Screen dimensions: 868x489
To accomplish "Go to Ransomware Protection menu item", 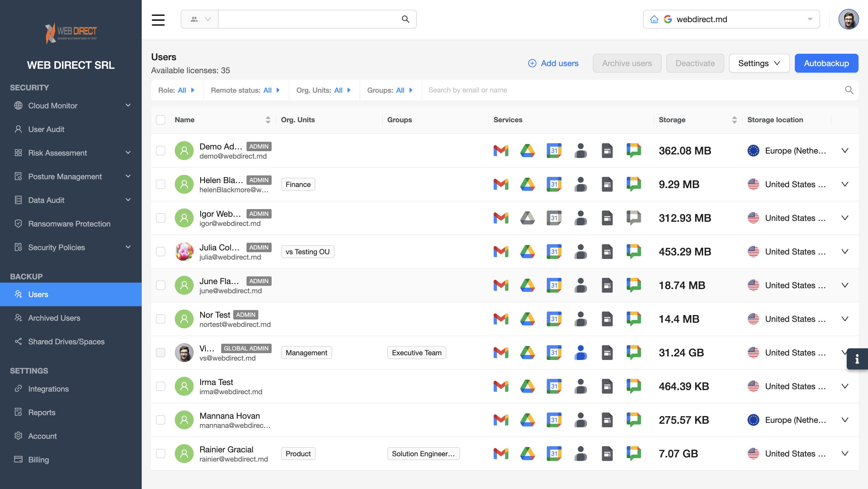I will (x=69, y=224).
